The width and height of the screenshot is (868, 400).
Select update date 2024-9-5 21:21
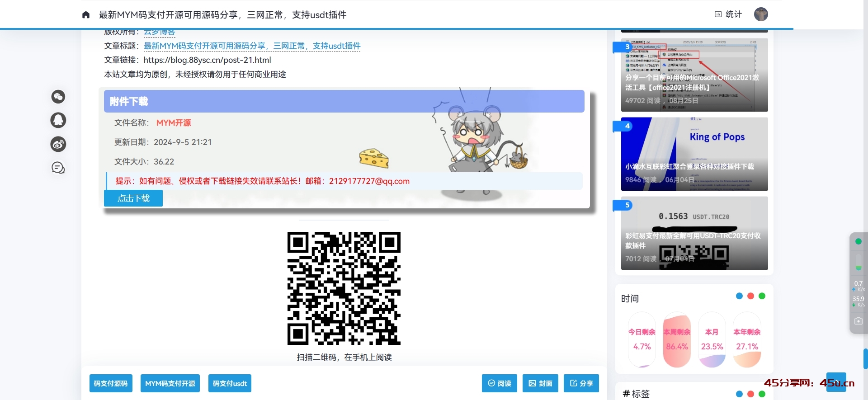pyautogui.click(x=183, y=142)
